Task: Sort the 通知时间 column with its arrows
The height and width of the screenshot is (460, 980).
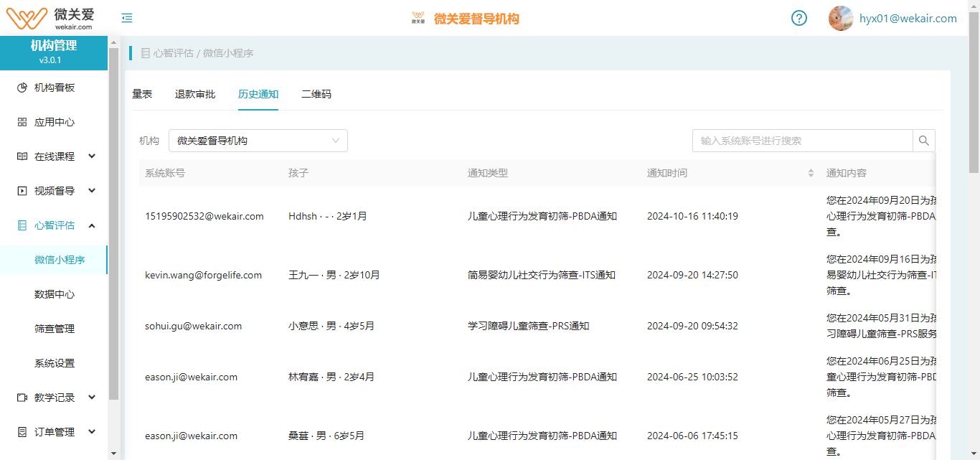Action: pyautogui.click(x=811, y=172)
